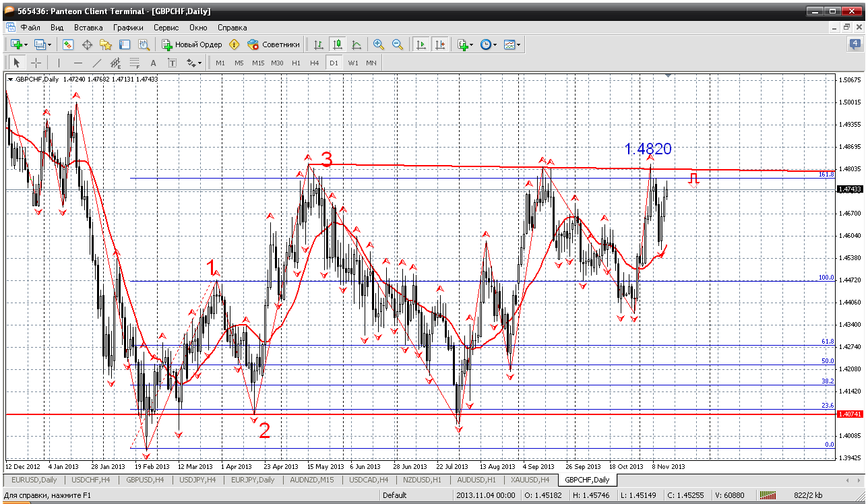Open the Periods clock dropdown
The image size is (868, 504).
pyautogui.click(x=488, y=44)
